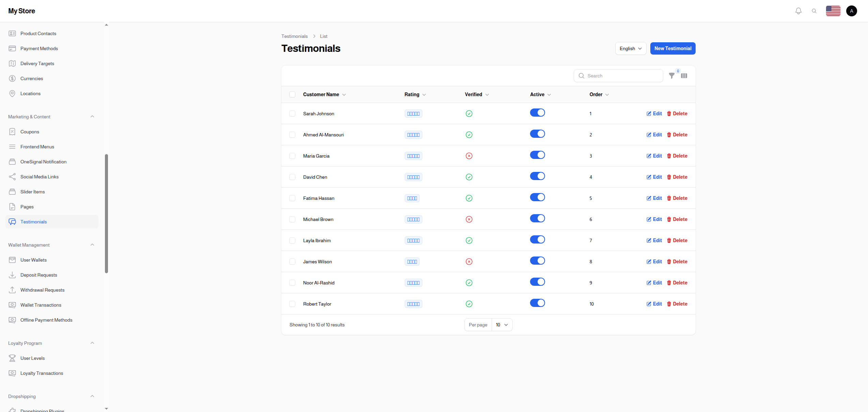Click the filter icon above the table
Screen dimensions: 868x412
(x=672, y=76)
